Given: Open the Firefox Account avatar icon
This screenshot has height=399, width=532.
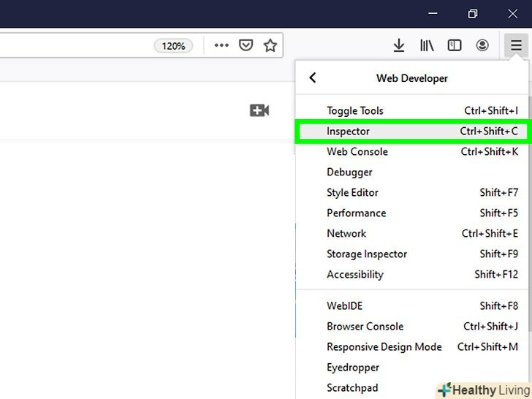Looking at the screenshot, I should 482,45.
